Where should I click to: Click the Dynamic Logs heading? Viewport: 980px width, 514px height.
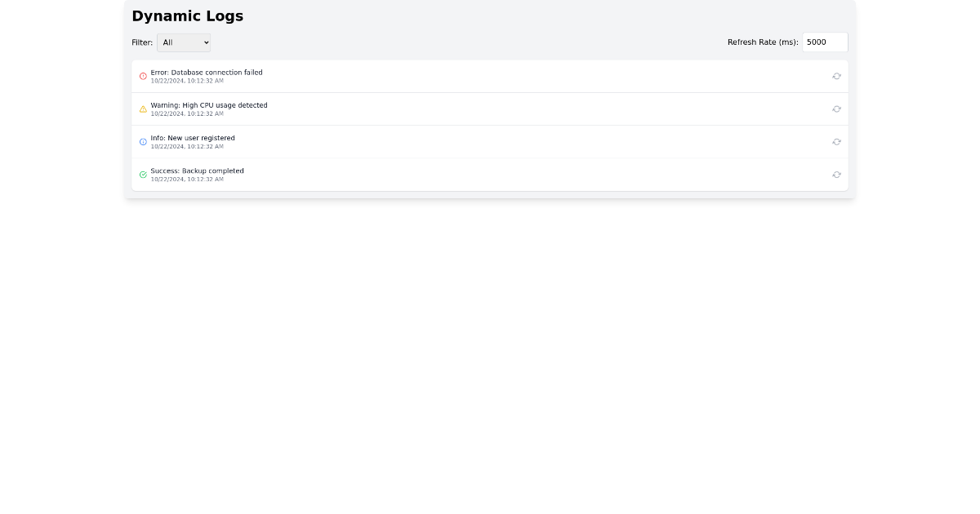pyautogui.click(x=188, y=16)
